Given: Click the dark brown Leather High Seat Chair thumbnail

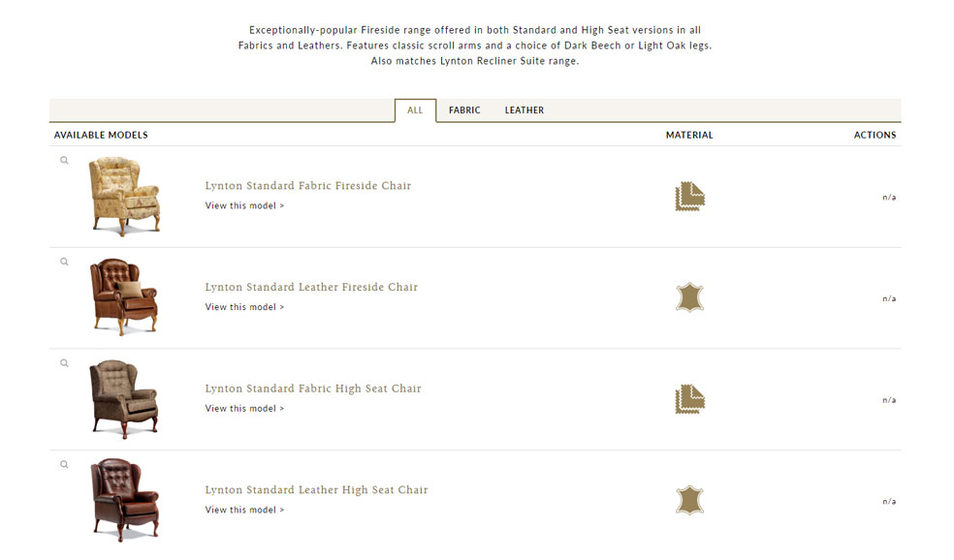Looking at the screenshot, I should click(122, 500).
